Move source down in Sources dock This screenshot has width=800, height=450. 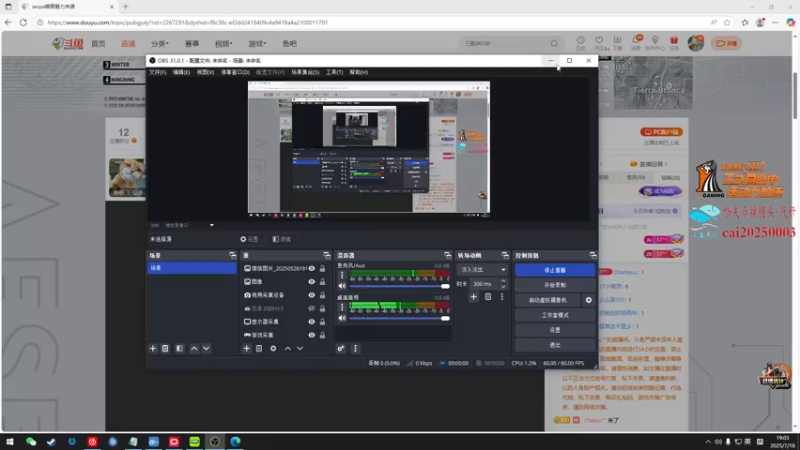(300, 348)
